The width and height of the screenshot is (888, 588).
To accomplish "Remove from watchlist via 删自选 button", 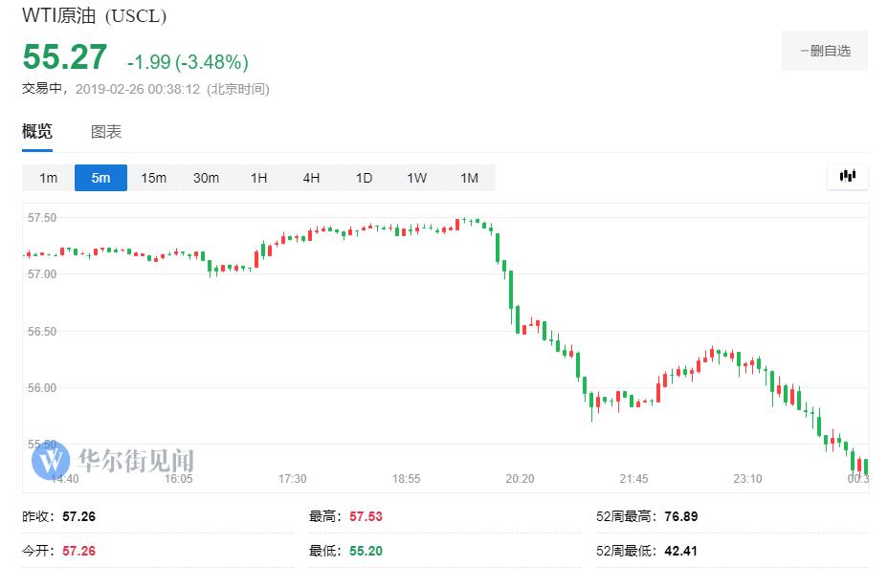I will point(825,51).
